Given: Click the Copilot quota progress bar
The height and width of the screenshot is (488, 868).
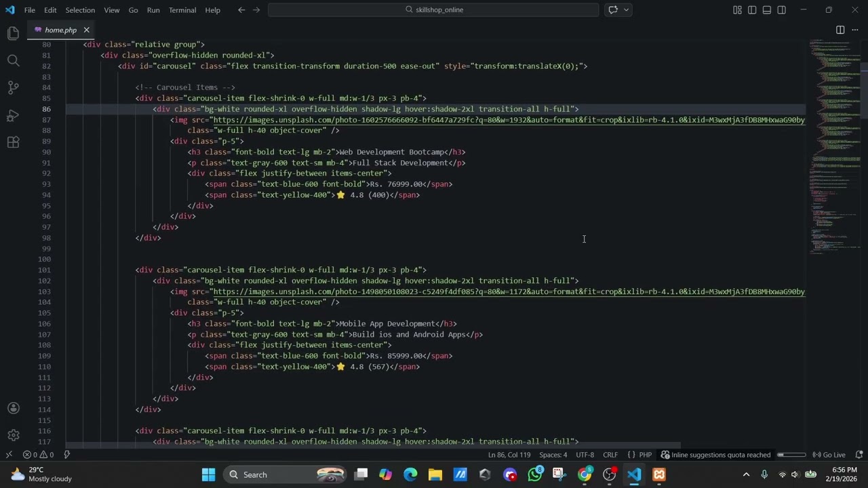Looking at the screenshot, I should [791, 455].
